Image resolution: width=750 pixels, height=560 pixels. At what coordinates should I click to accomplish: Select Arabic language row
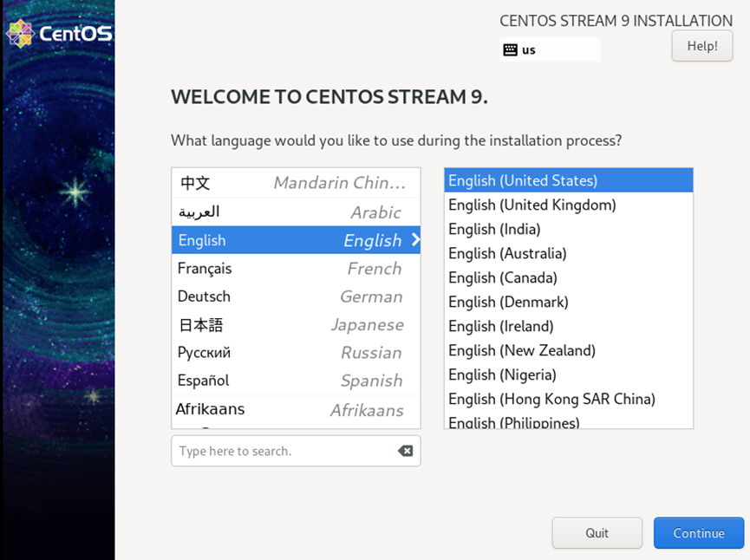pos(296,212)
